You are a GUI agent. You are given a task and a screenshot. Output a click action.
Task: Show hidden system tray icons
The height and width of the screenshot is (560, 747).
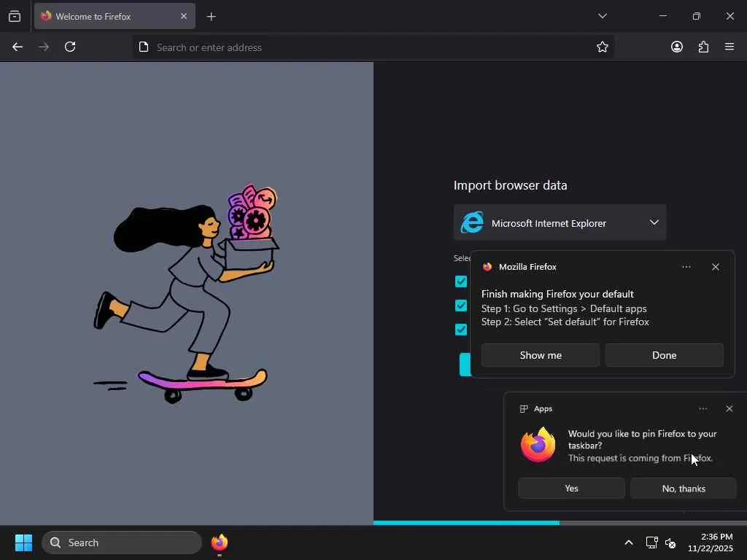tap(628, 542)
